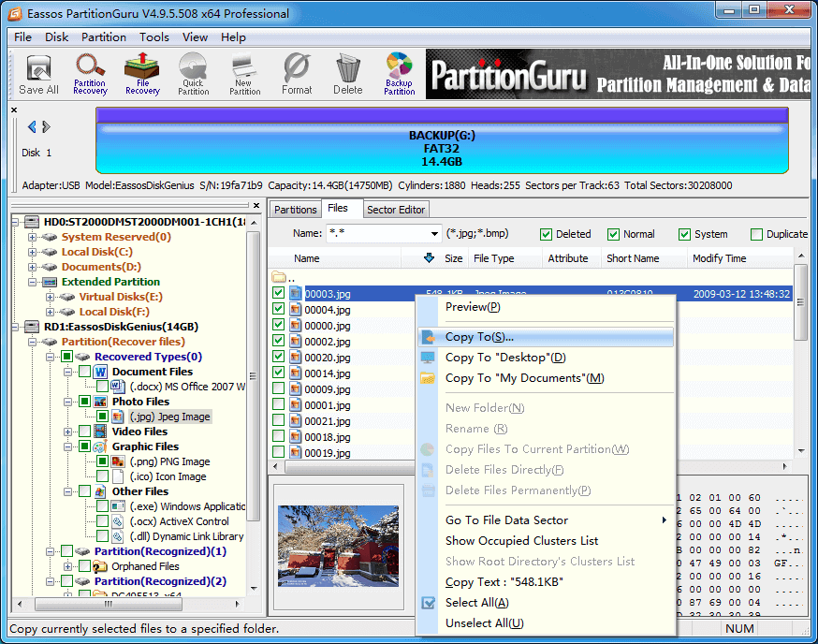Viewport: 818px width, 644px height.
Task: Choose Copy To "My Documents"(M) entry
Action: (546, 378)
